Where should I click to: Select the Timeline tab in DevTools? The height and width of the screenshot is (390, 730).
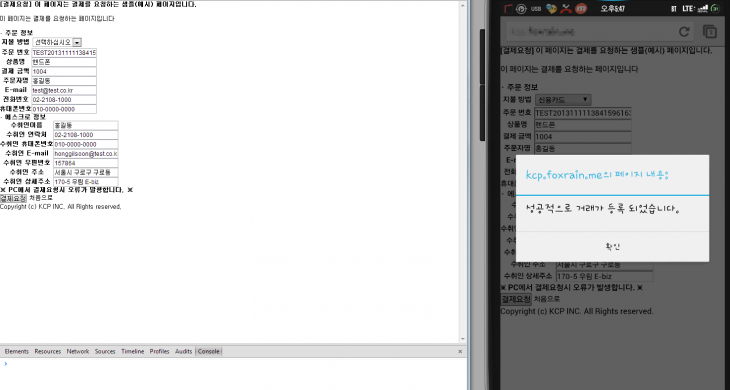(133, 351)
